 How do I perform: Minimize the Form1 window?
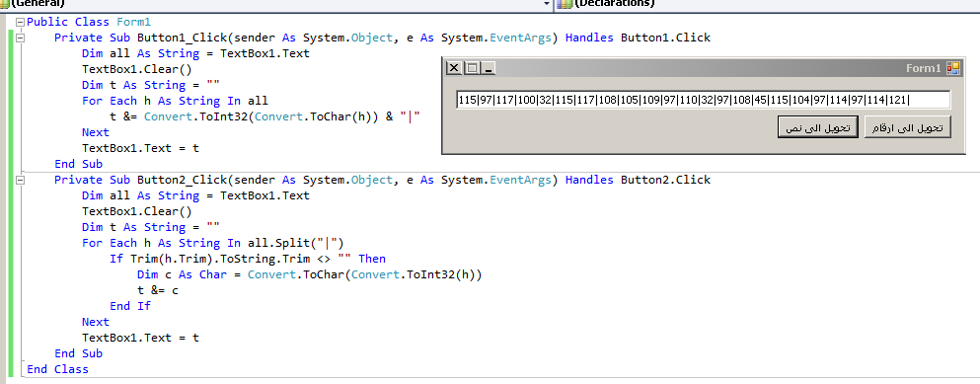(489, 67)
